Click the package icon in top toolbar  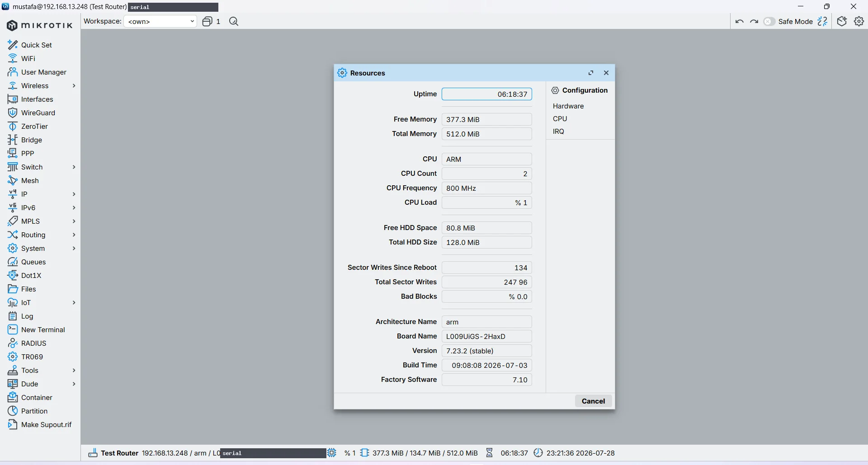tap(842, 21)
